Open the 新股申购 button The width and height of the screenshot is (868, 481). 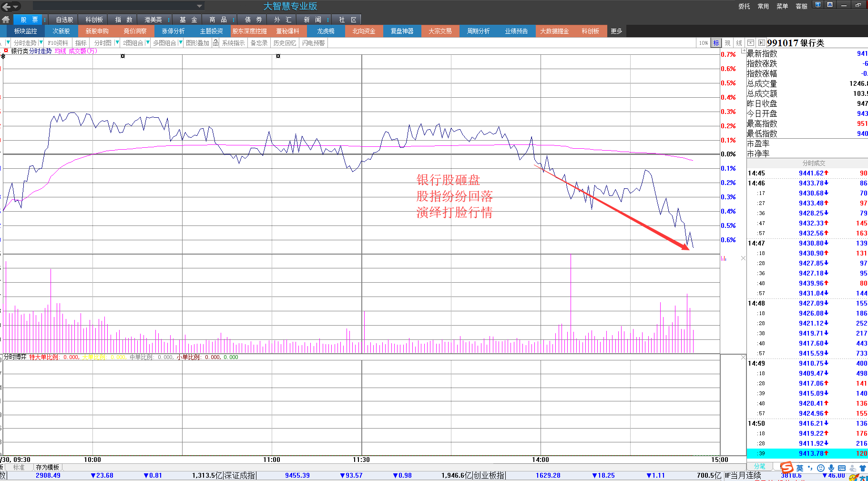click(x=97, y=31)
